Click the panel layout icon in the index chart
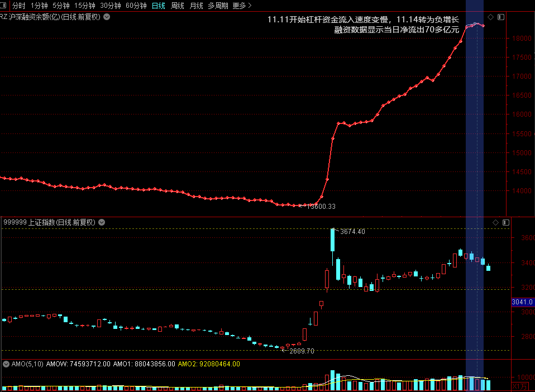The height and width of the screenshot is (392, 535). coord(505,222)
